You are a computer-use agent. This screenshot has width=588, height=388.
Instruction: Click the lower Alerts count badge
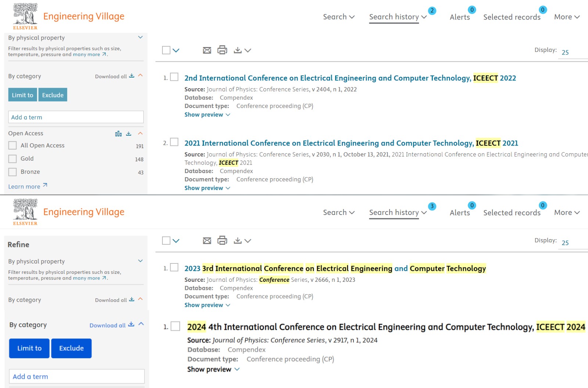pyautogui.click(x=472, y=205)
